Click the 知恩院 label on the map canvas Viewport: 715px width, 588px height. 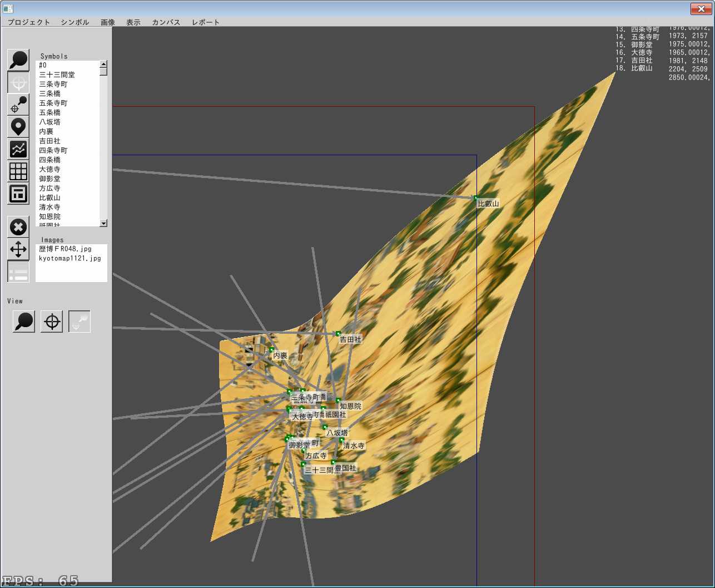351,406
